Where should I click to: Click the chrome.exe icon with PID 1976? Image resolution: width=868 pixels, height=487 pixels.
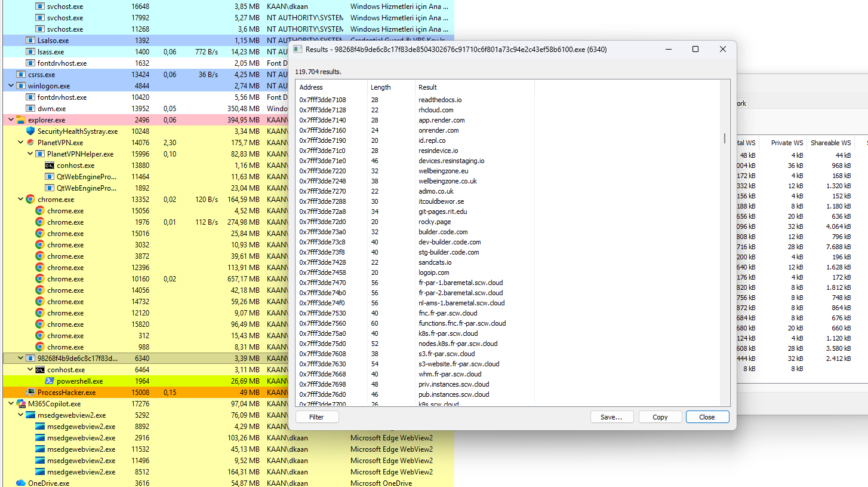[40, 222]
